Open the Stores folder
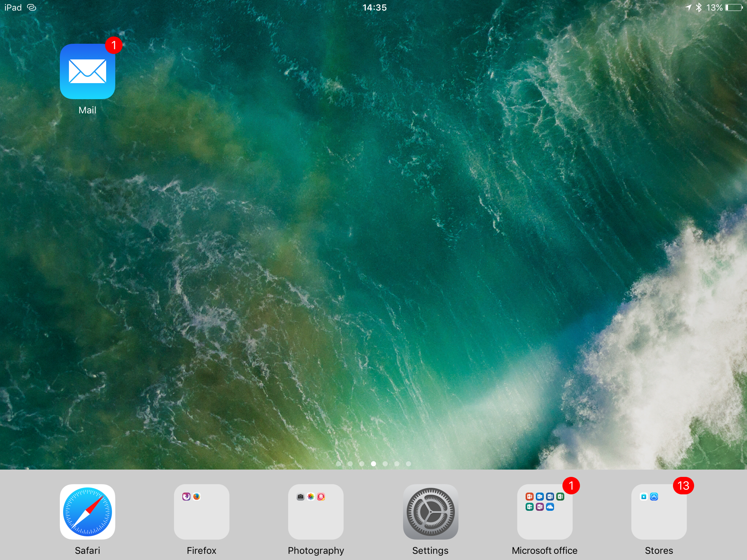This screenshot has width=747, height=560. (659, 512)
